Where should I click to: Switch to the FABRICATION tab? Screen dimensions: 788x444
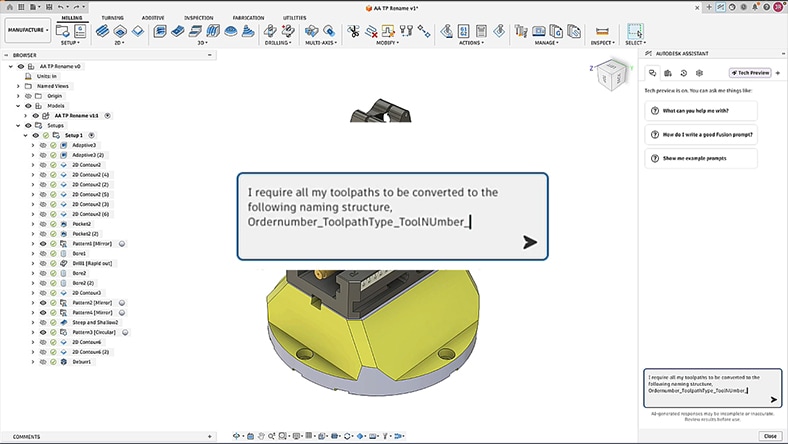point(248,18)
